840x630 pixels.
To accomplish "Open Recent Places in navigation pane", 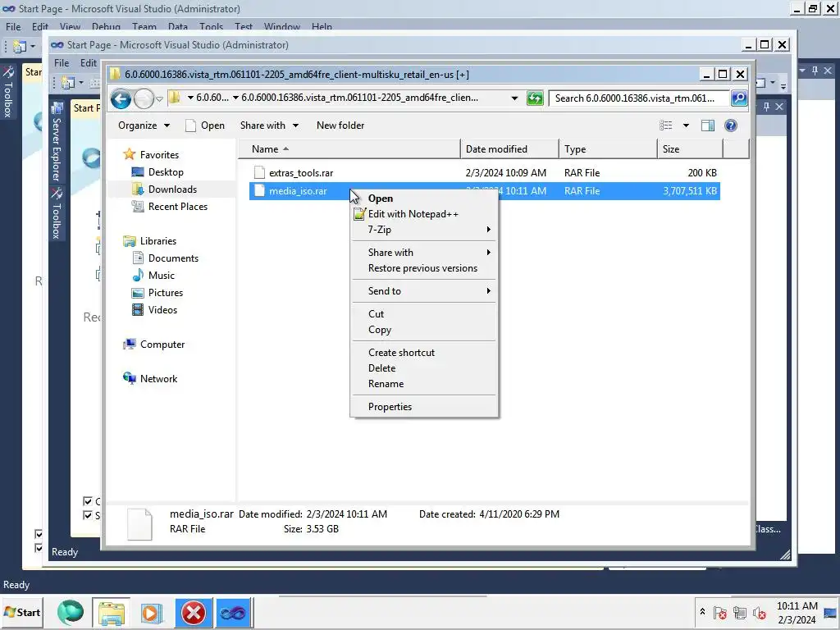I will (x=177, y=206).
